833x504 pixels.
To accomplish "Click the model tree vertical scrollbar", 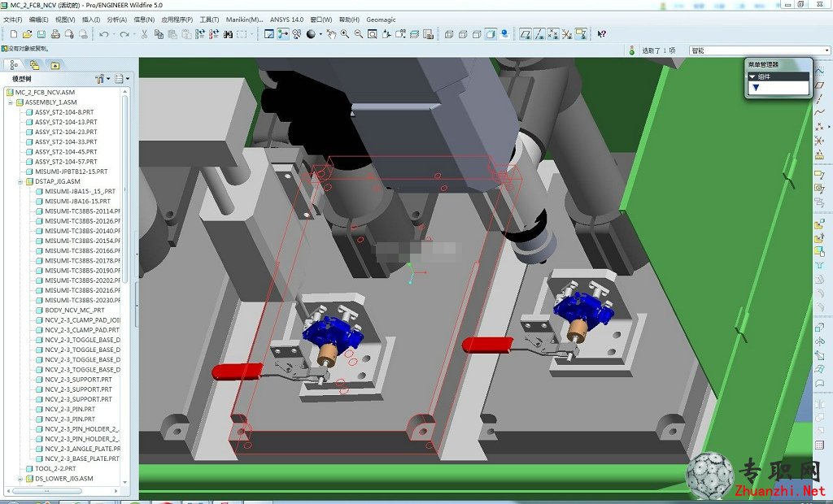I will pos(125,189).
